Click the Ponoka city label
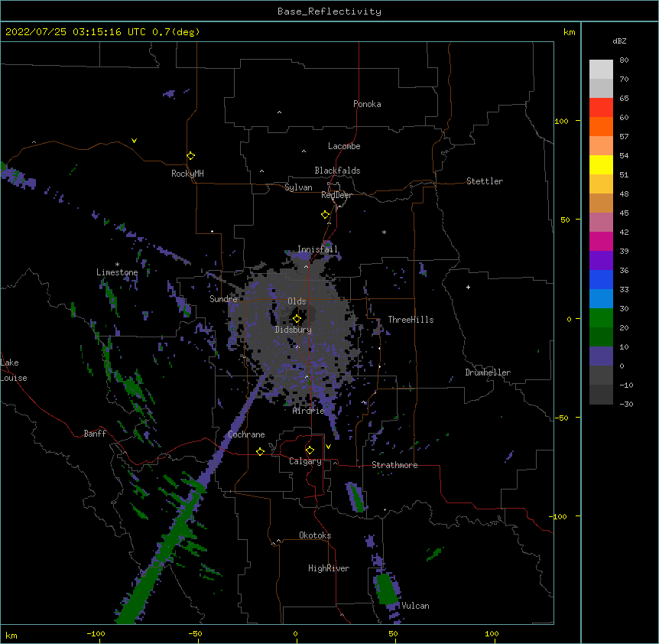The image size is (659, 644). (367, 104)
